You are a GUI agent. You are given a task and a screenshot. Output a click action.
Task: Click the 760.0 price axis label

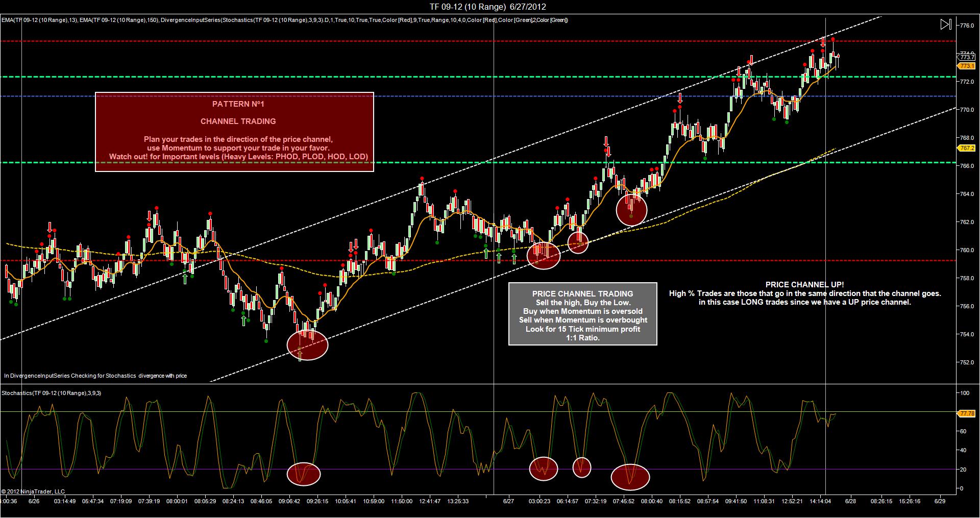(967, 250)
